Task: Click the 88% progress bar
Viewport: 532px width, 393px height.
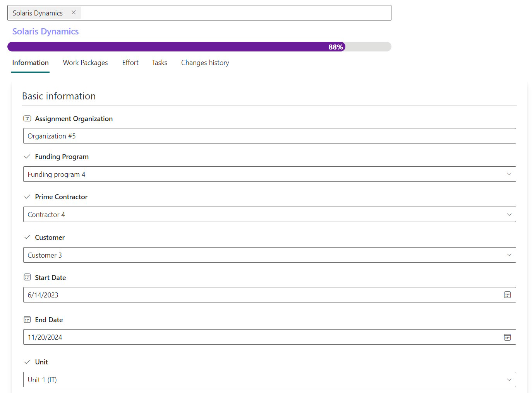Action: tap(199, 47)
